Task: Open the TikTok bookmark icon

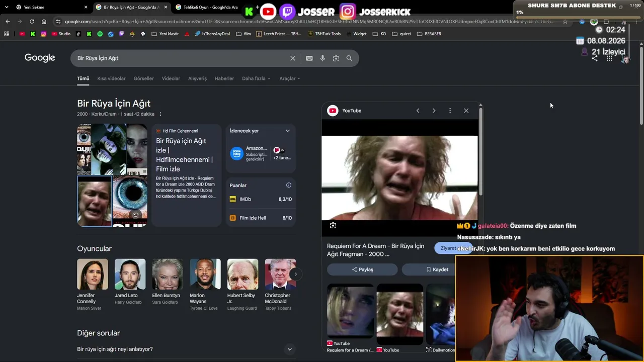Action: (x=78, y=34)
